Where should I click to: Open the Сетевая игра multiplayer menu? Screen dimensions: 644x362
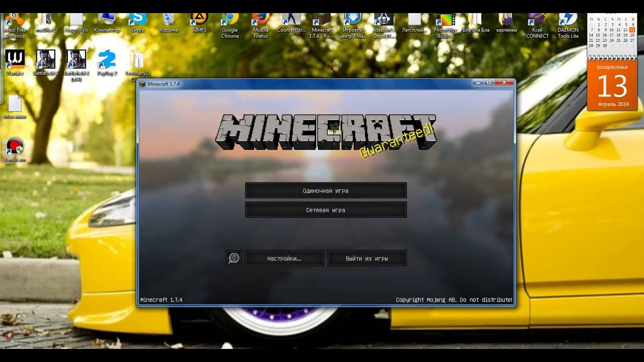[x=326, y=210]
